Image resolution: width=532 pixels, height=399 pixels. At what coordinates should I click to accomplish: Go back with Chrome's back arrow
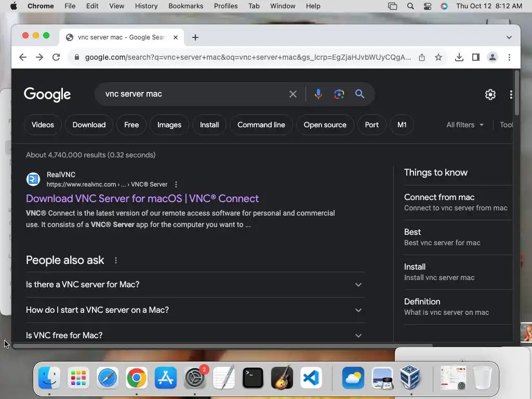[23, 57]
